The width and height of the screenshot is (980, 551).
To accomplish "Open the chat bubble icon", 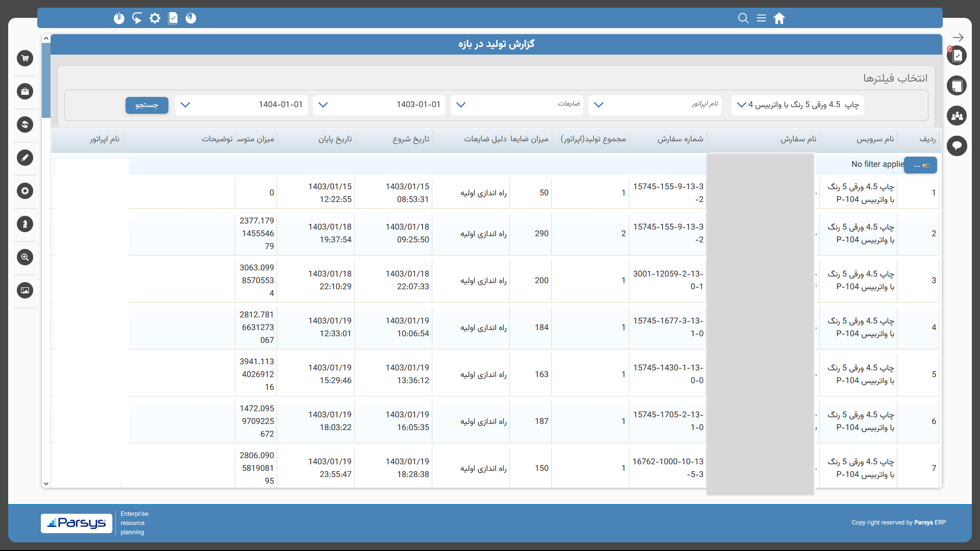I will click(957, 146).
